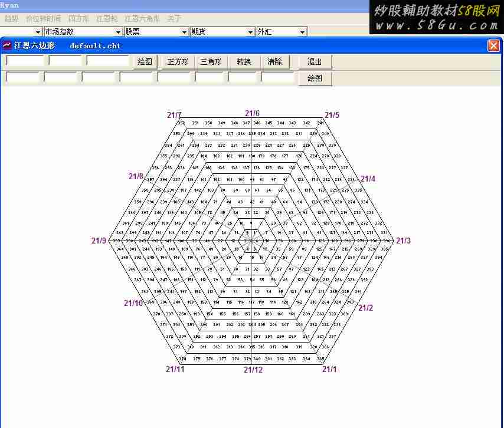Focus the second input field in the upper row
This screenshot has width=504, height=428.
(x=66, y=61)
